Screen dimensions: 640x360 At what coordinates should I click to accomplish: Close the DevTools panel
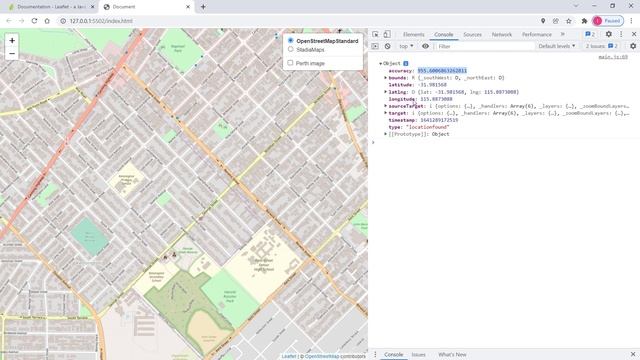633,35
